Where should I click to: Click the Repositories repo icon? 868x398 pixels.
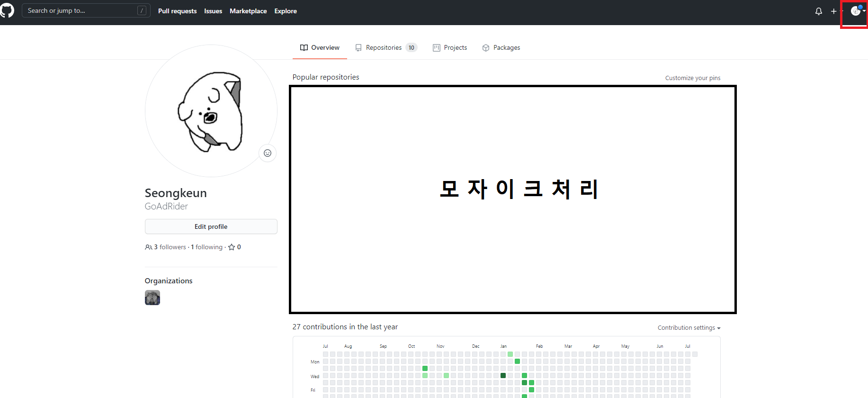click(x=358, y=48)
